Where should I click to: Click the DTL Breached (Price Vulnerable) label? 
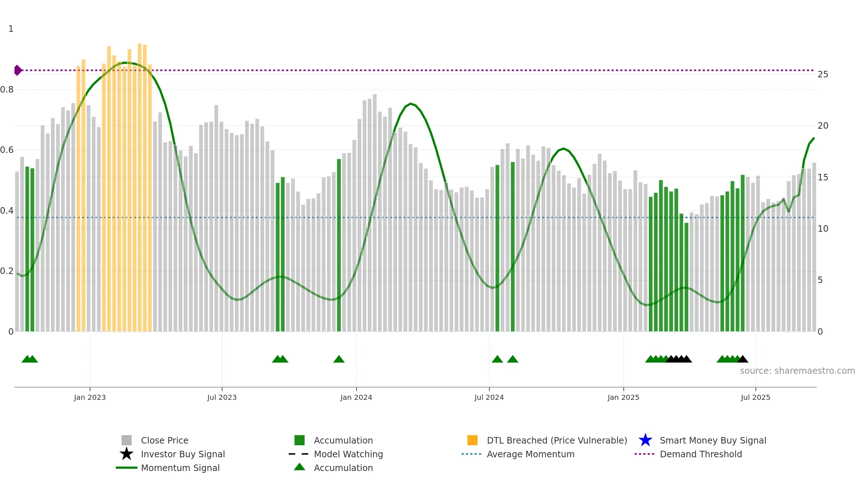[x=557, y=440]
